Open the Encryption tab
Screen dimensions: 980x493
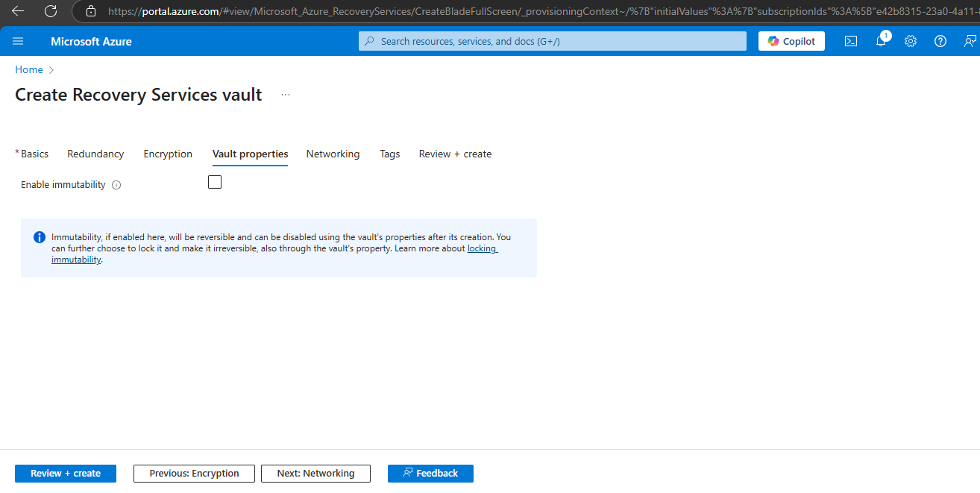pos(168,154)
